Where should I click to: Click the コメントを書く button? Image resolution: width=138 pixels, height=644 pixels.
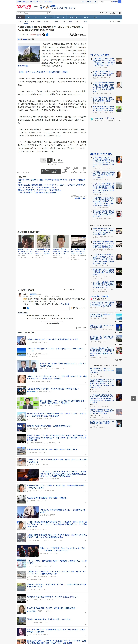tap(69, 290)
